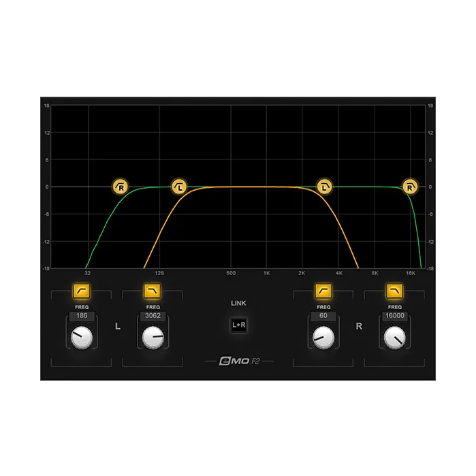476x476 pixels.
Task: Click the L channel label
Action: 118,326
